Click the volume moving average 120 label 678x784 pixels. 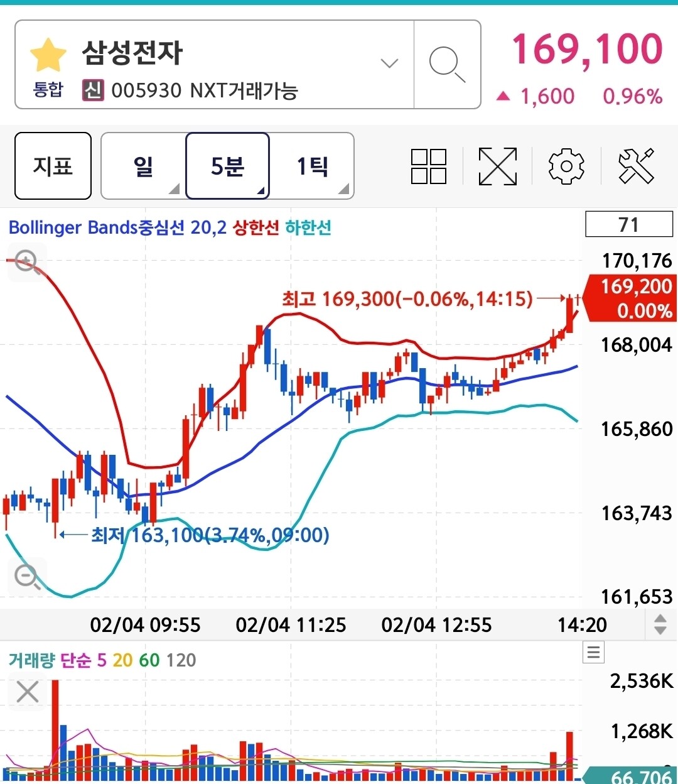(x=181, y=660)
